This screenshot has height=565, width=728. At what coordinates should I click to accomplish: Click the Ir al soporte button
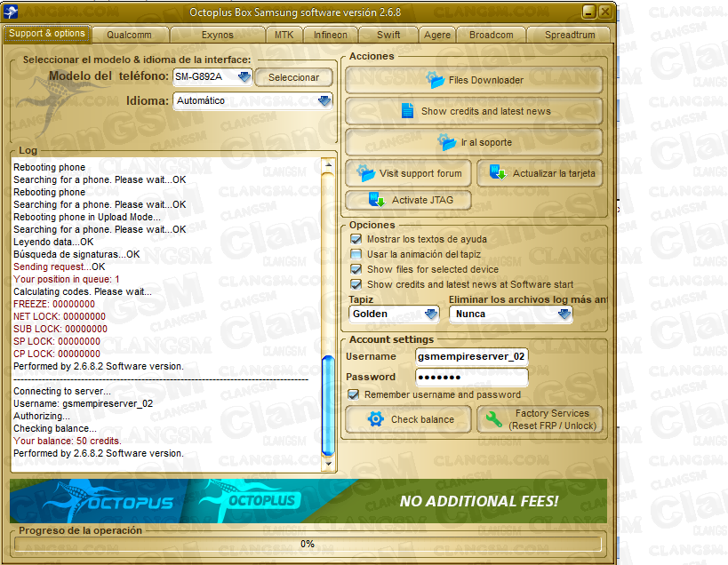(x=474, y=142)
